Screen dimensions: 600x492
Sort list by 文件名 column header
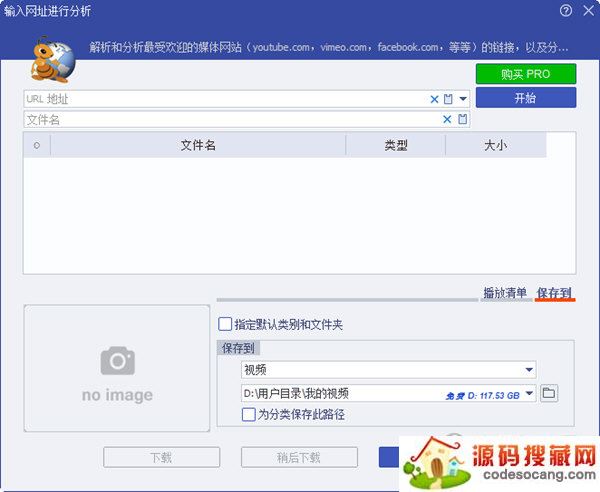click(x=198, y=145)
